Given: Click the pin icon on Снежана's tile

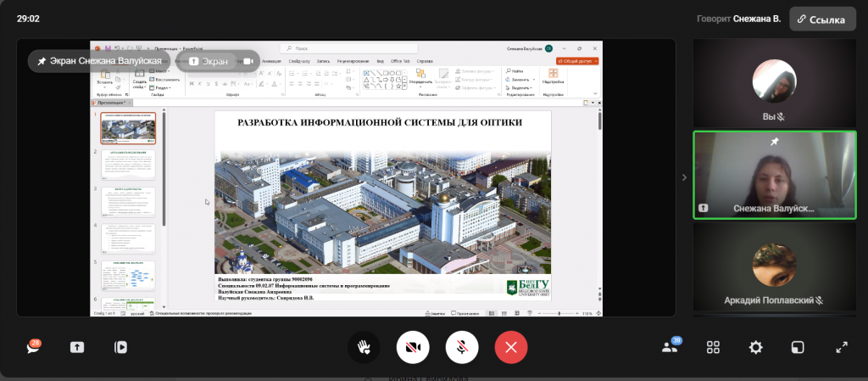Looking at the screenshot, I should point(775,143).
